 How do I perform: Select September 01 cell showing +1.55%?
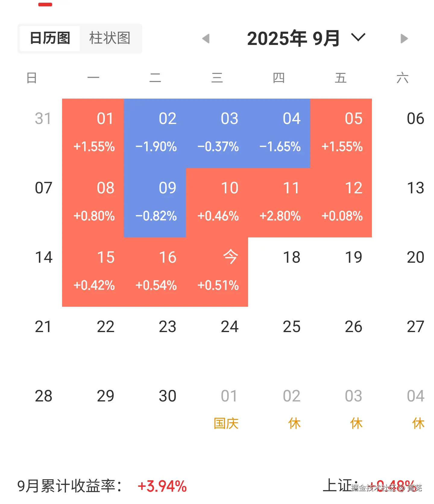[93, 133]
